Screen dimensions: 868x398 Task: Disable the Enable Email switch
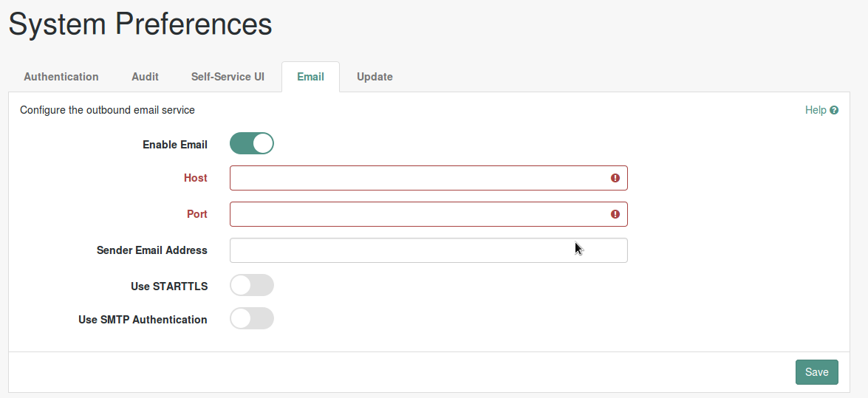coord(252,143)
